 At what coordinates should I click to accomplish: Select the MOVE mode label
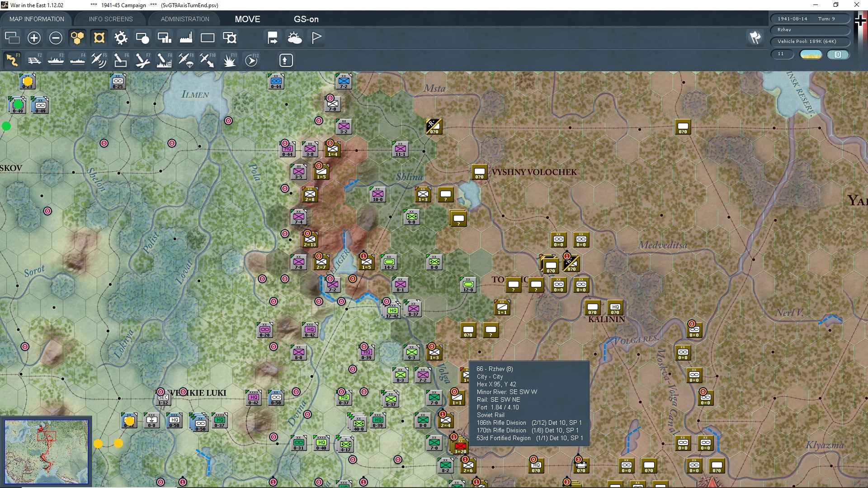(x=247, y=19)
